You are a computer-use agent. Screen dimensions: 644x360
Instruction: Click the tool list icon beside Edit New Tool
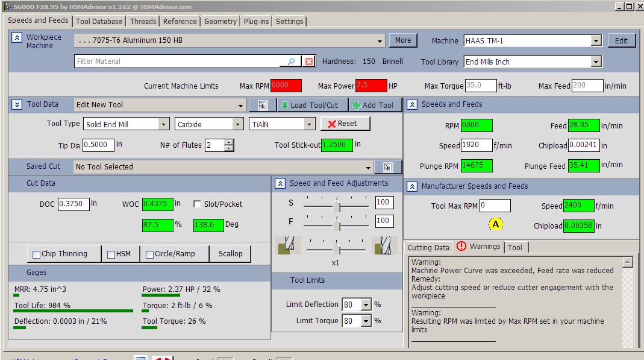tap(263, 105)
